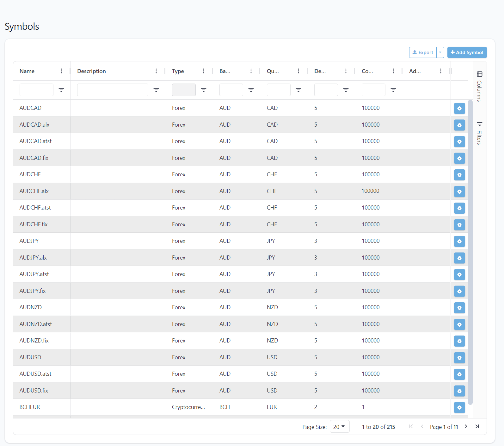Click the Name column filter icon
504x446 pixels.
pos(61,90)
